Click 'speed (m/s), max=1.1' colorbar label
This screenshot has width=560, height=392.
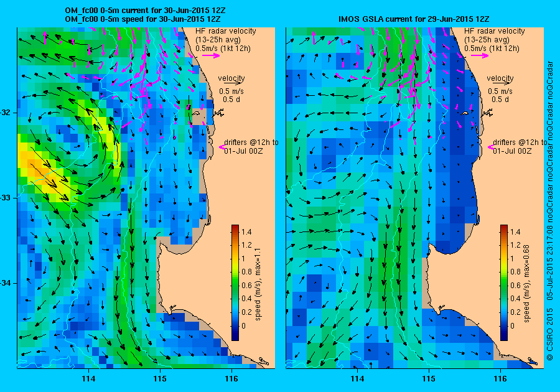(258, 284)
